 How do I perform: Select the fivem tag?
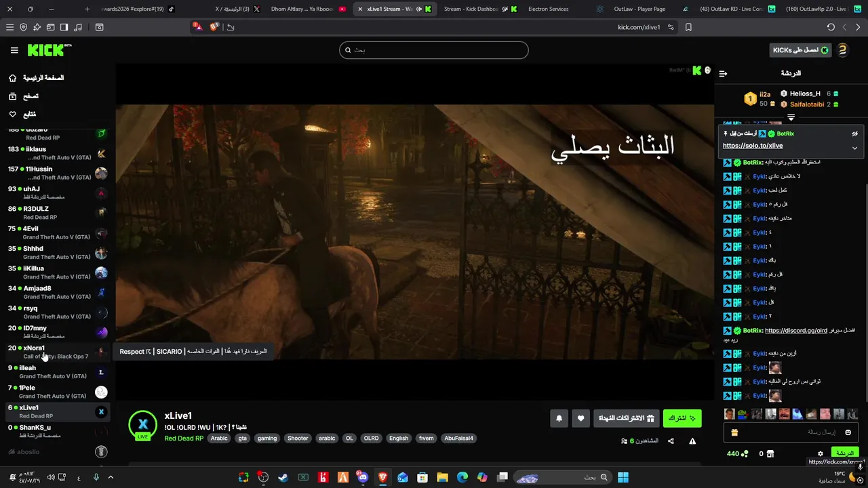(x=426, y=439)
